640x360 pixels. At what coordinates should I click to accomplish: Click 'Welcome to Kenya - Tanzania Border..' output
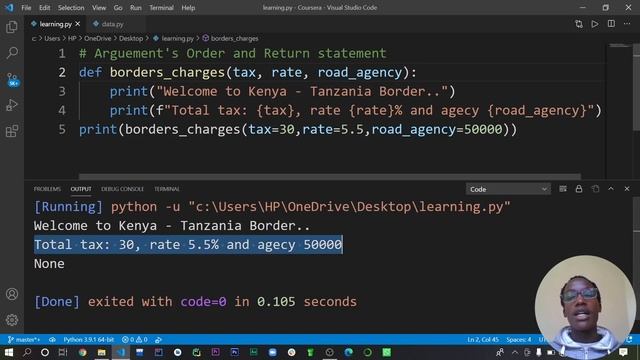(x=172, y=226)
